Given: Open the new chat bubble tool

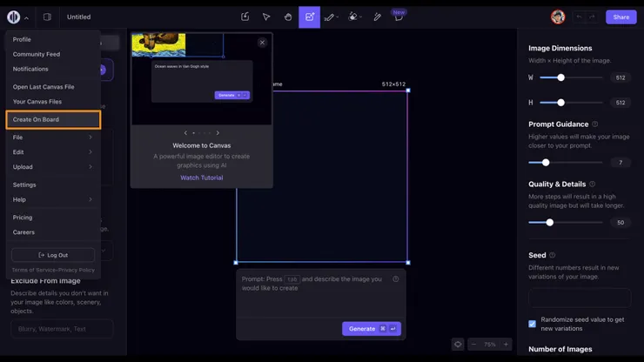Looking at the screenshot, I should (x=399, y=17).
